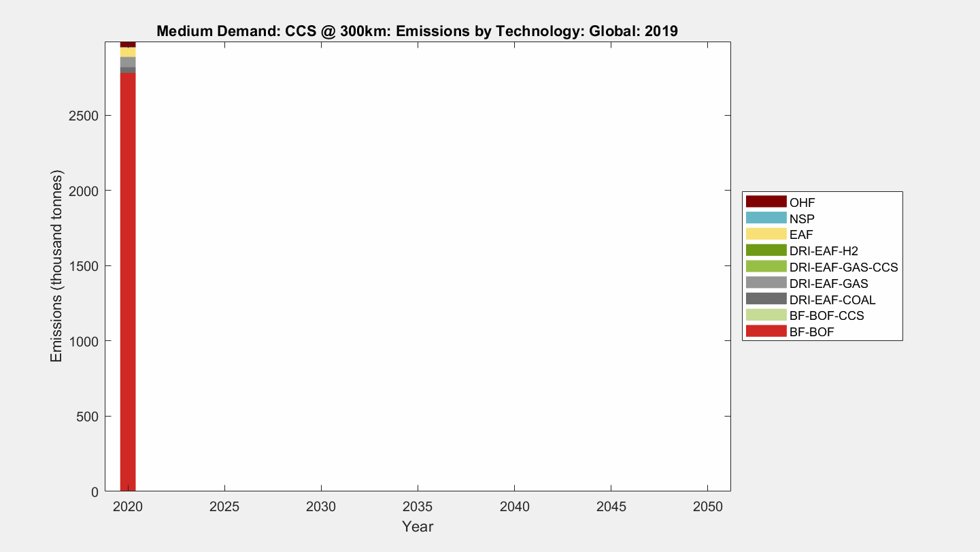Click the 2500 y-axis tick label
Screen dimensions: 980x552
(x=85, y=116)
